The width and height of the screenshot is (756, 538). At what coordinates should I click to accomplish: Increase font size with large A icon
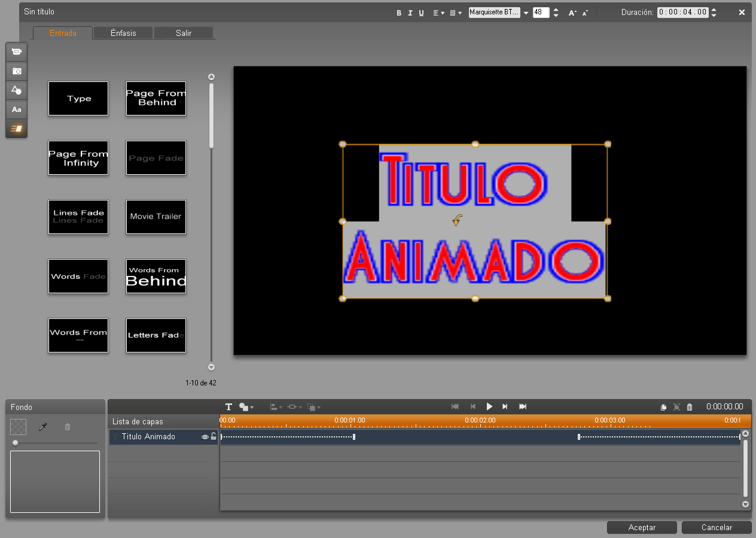tap(572, 13)
